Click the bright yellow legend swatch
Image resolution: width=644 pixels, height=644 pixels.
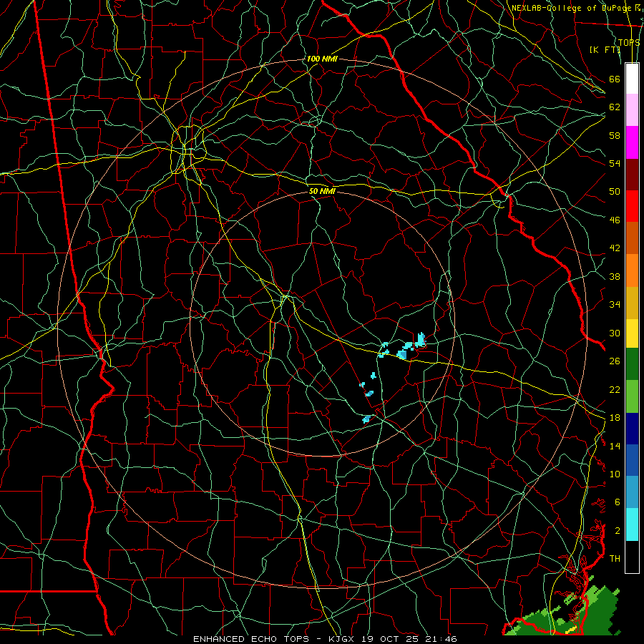click(632, 333)
